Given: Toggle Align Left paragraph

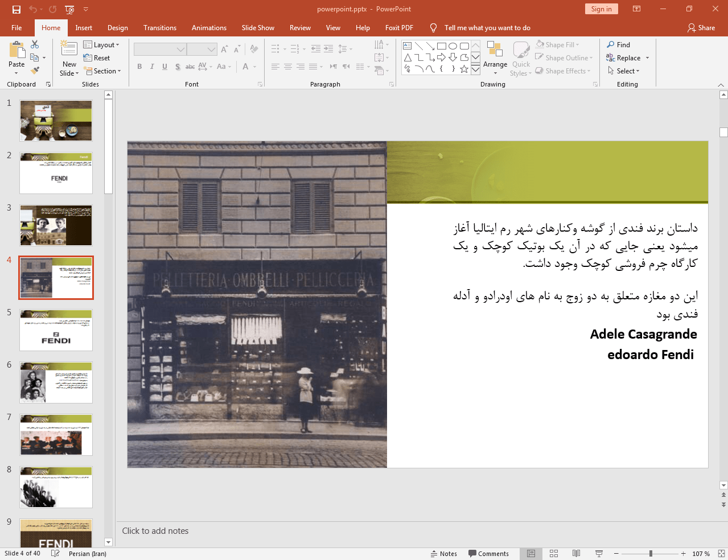Looking at the screenshot, I should click(x=275, y=67).
